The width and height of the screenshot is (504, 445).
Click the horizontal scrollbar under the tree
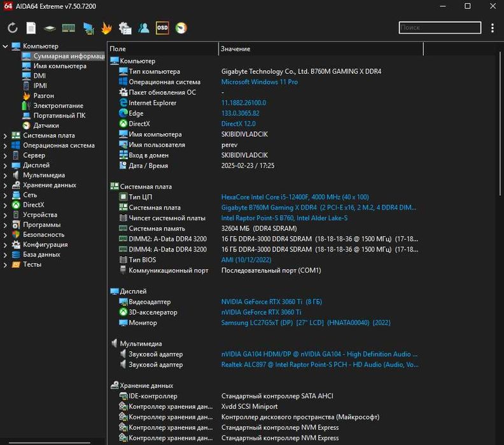click(x=50, y=443)
